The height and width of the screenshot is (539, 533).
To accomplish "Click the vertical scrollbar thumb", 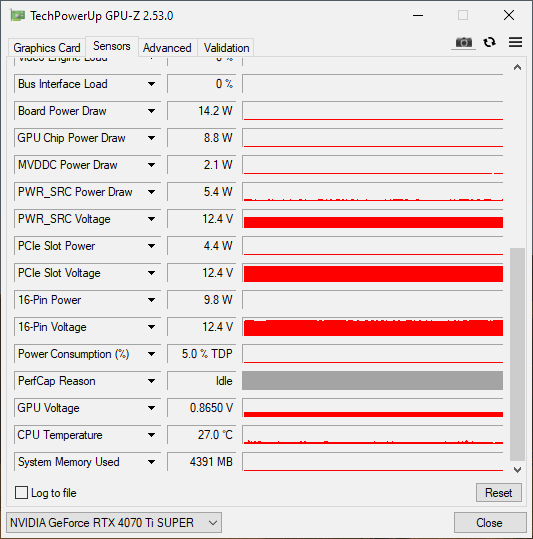I will tap(517, 354).
